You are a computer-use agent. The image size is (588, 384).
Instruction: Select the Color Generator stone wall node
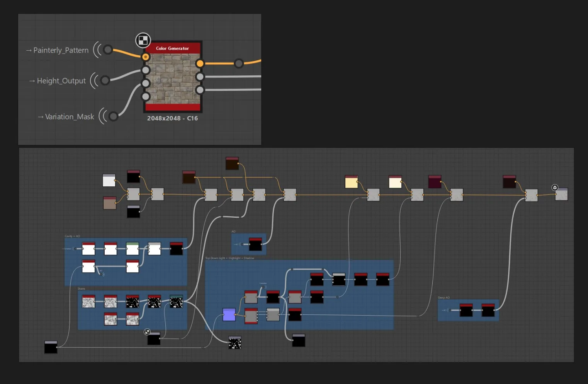[172, 77]
